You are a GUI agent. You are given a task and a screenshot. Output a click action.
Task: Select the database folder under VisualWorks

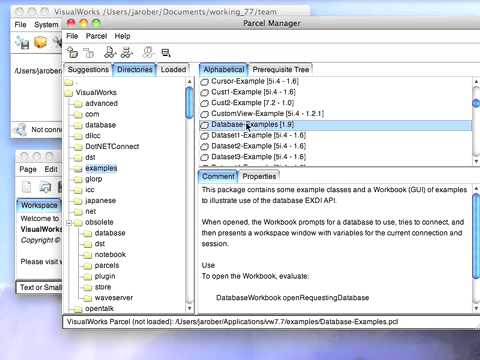tap(100, 125)
